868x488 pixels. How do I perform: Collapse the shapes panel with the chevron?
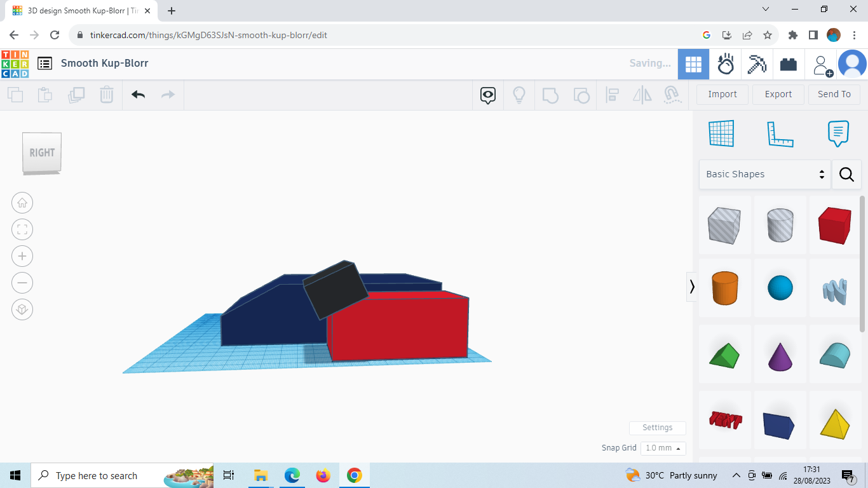tap(691, 287)
